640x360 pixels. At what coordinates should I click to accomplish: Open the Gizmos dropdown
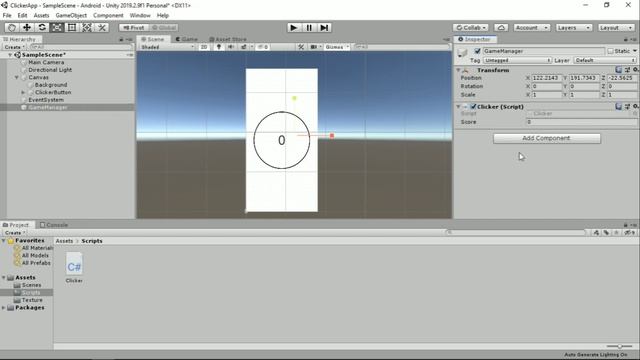[x=337, y=47]
